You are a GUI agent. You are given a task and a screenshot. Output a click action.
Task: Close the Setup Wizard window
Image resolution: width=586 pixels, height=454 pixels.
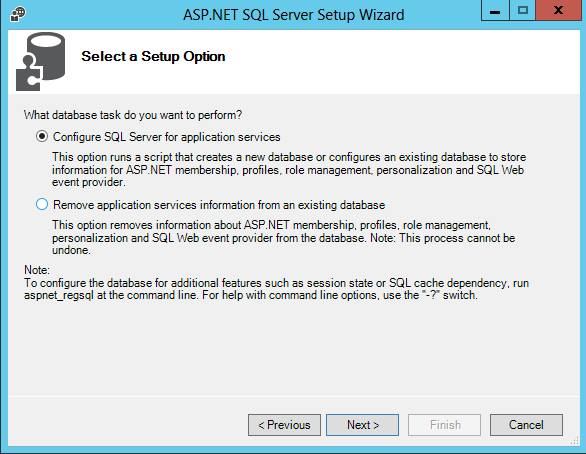pyautogui.click(x=558, y=10)
